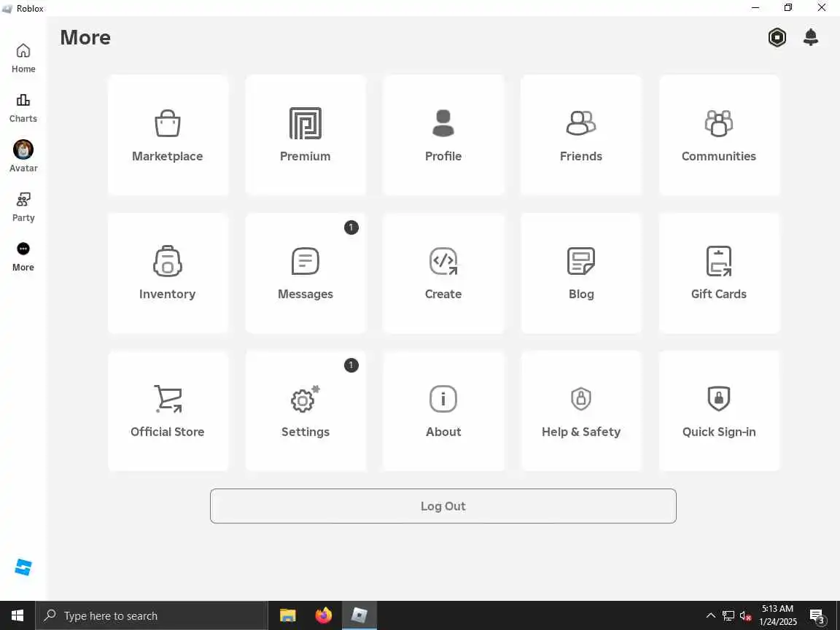Click the Roblox Studio logo in sidebar
840x630 pixels.
click(x=23, y=567)
